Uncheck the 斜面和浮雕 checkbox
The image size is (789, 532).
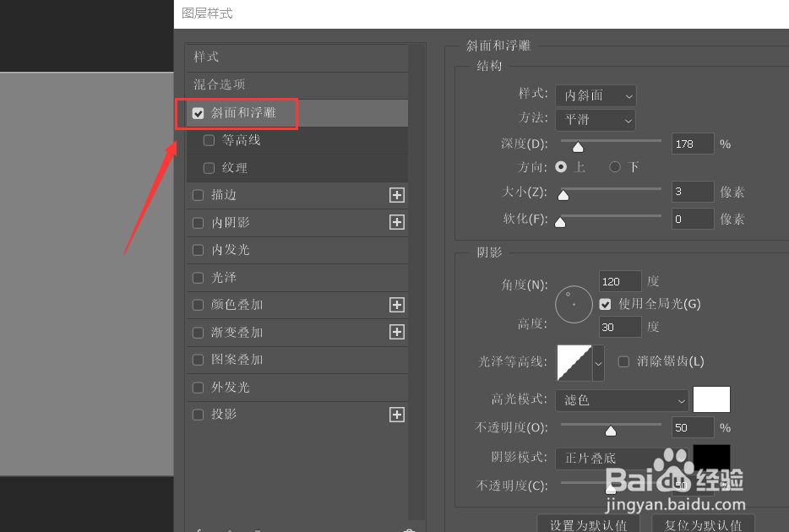pyautogui.click(x=198, y=113)
